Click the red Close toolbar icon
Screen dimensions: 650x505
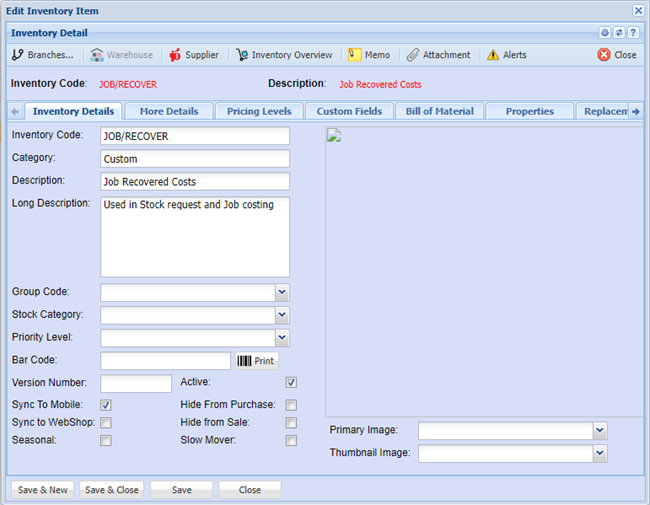(616, 55)
